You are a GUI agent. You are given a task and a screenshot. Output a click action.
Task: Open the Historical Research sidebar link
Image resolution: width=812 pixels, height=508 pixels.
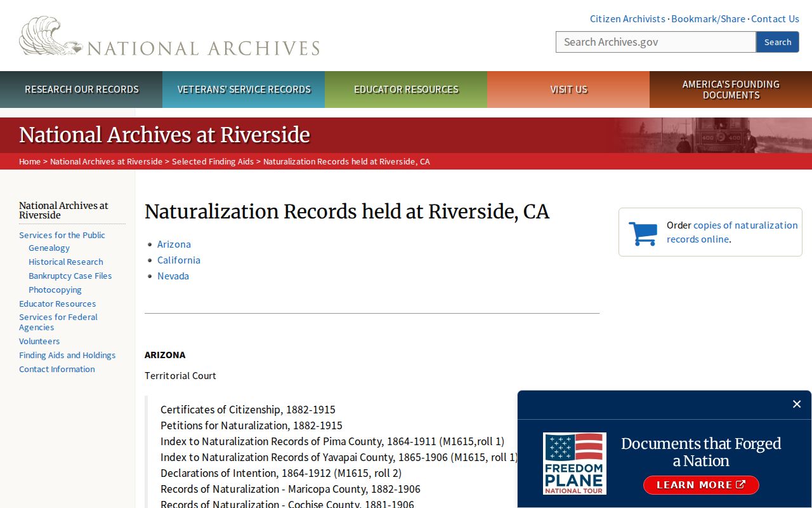click(x=65, y=262)
